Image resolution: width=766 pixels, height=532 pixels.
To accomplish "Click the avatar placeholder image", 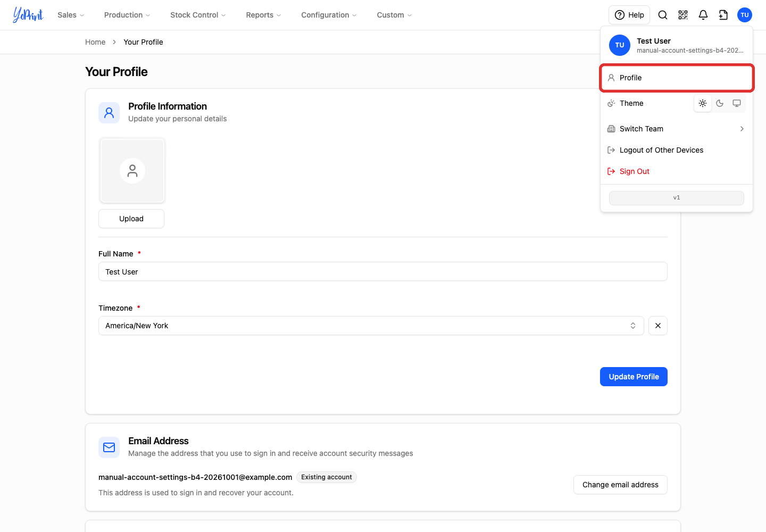I will click(x=132, y=170).
